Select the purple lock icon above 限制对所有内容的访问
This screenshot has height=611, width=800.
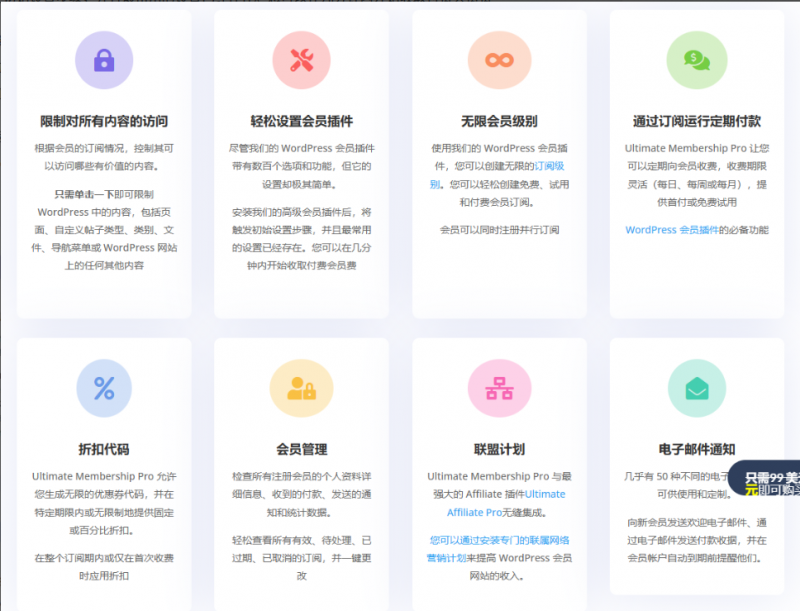tap(104, 59)
